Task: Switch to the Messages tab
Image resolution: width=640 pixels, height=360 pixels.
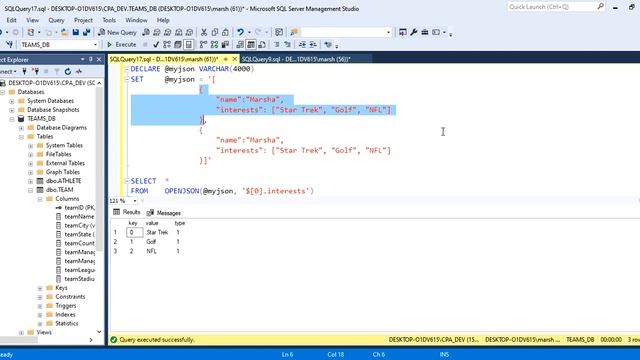Action: [164, 213]
